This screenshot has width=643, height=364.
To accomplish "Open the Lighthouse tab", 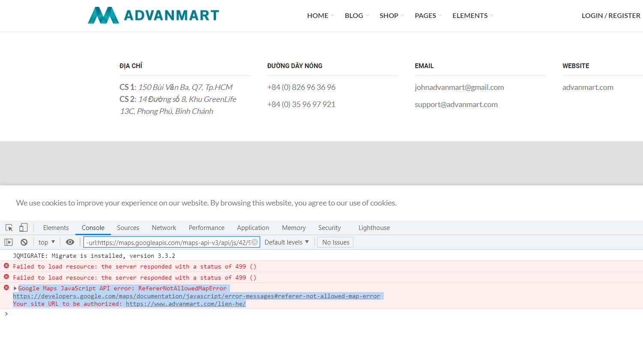I will tap(374, 228).
